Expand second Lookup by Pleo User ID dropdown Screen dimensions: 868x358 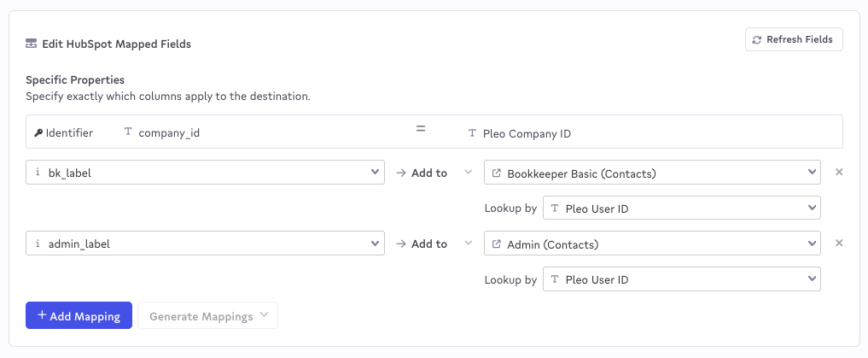681,279
